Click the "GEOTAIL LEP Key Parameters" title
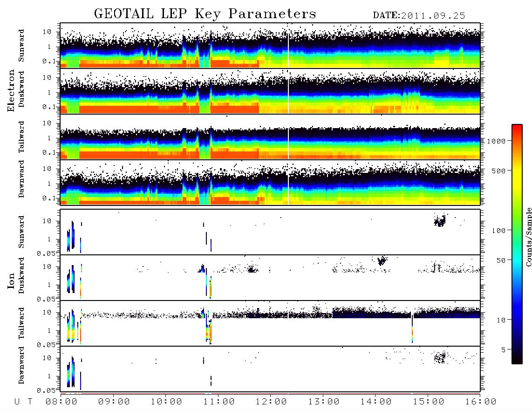This screenshot has width=532, height=410. tap(205, 14)
